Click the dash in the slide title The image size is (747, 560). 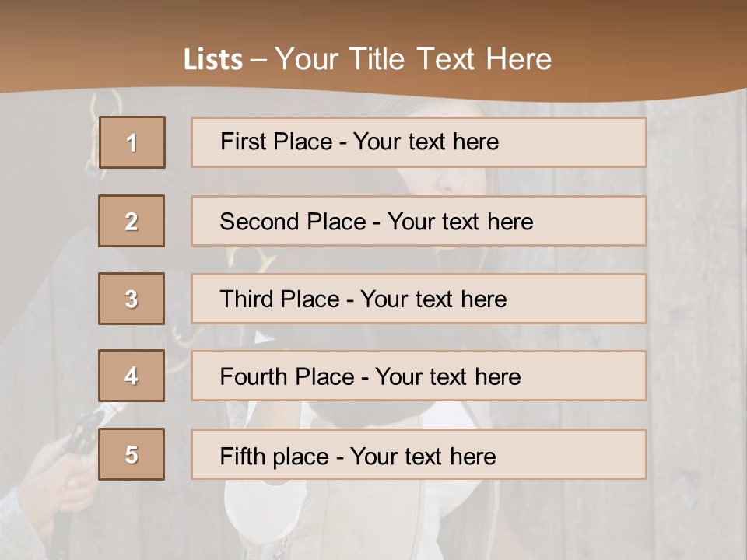(x=259, y=60)
